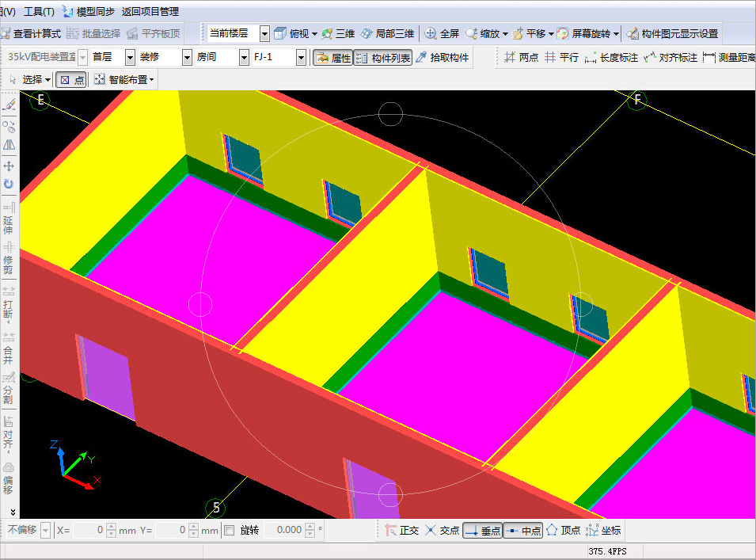
Task: Enable the 旋转 rotation checkbox
Action: click(230, 531)
